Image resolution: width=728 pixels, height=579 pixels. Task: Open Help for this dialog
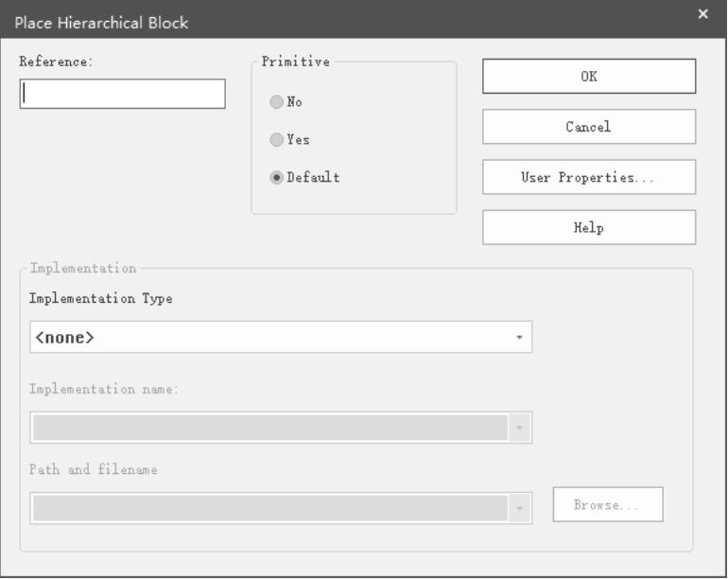[x=589, y=227]
